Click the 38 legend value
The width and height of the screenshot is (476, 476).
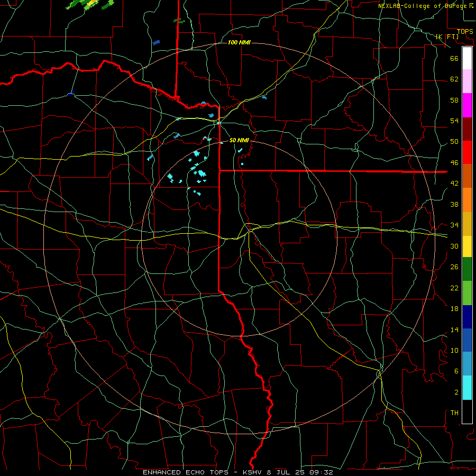[x=454, y=204]
